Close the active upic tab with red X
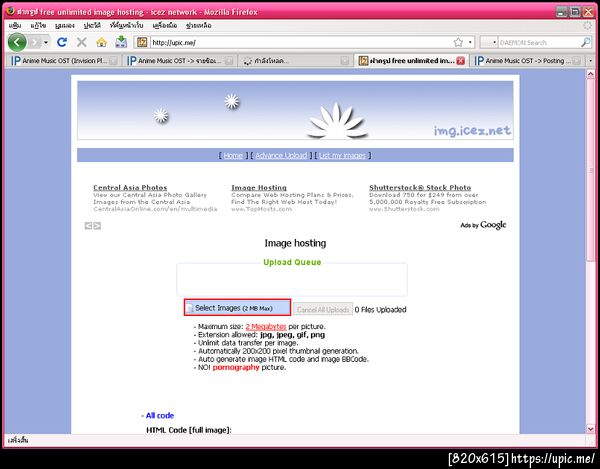This screenshot has height=469, width=600. click(x=461, y=61)
